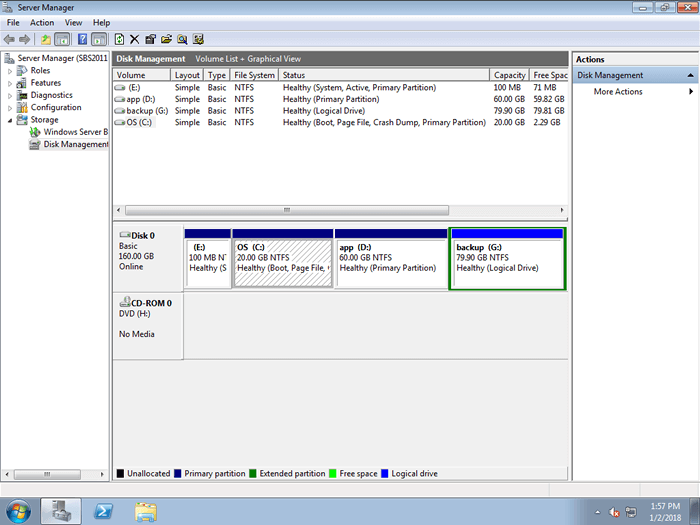700x525 pixels.
Task: Select the app (D:) row in volume list
Action: pyautogui.click(x=340, y=99)
